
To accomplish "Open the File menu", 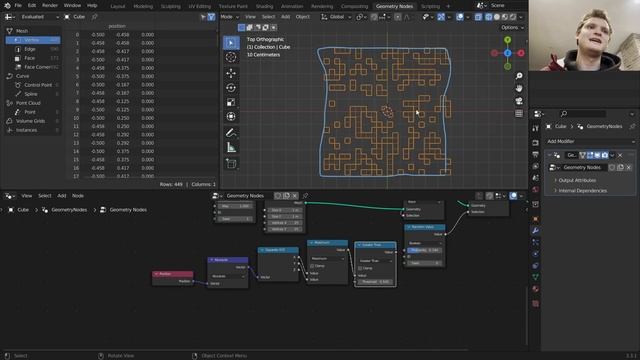I will pos(18,6).
